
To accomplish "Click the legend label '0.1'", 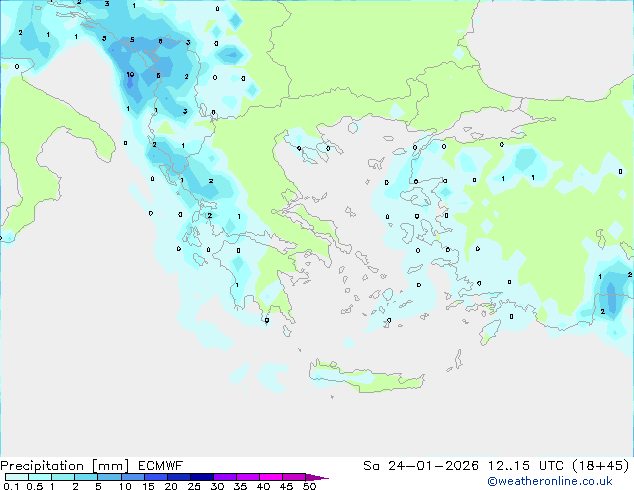I will coord(11,486).
